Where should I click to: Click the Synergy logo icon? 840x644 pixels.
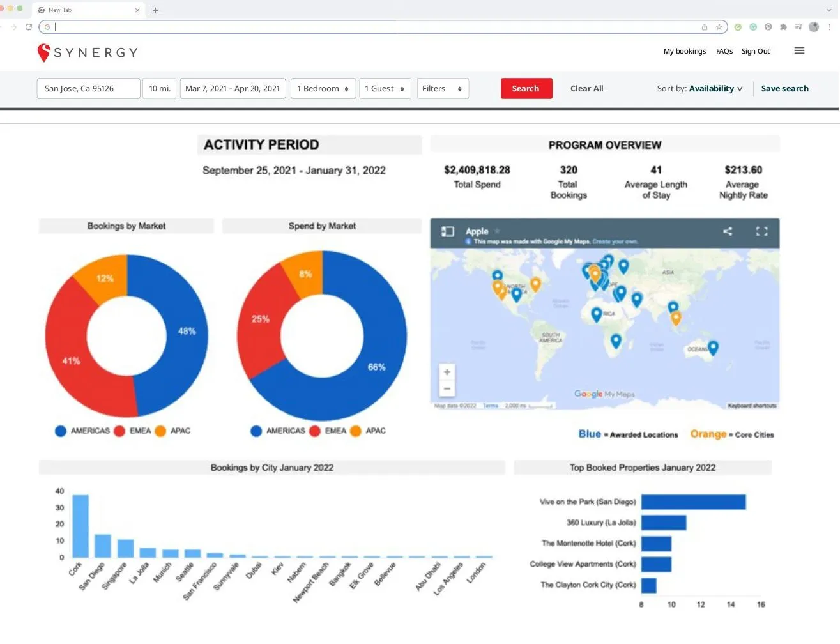coord(43,52)
